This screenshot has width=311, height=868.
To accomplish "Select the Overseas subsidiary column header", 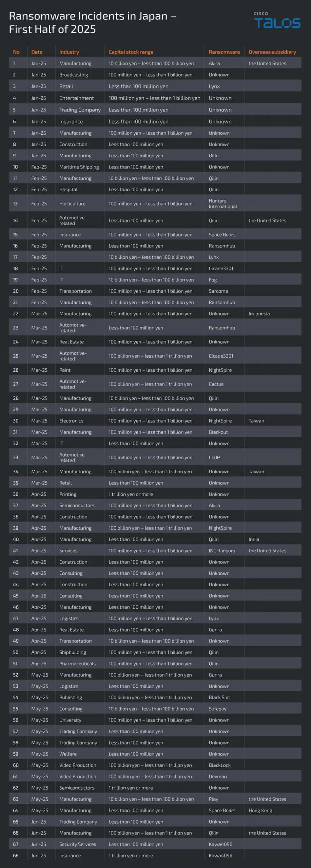I will (272, 52).
